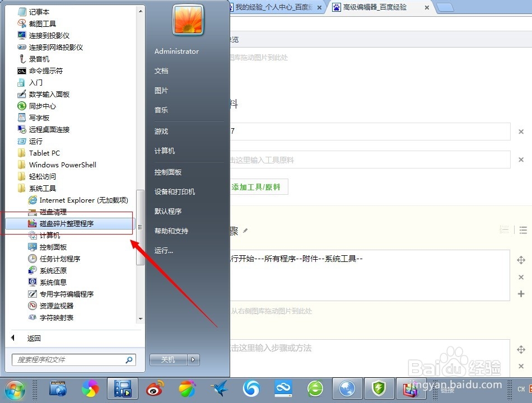Open 游戏 from start menu

pyautogui.click(x=161, y=132)
